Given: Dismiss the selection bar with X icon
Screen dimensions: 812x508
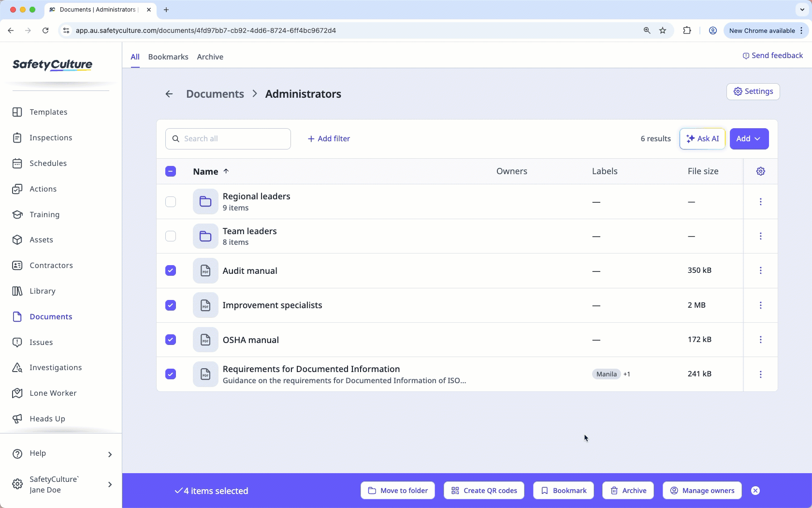Looking at the screenshot, I should (755, 491).
